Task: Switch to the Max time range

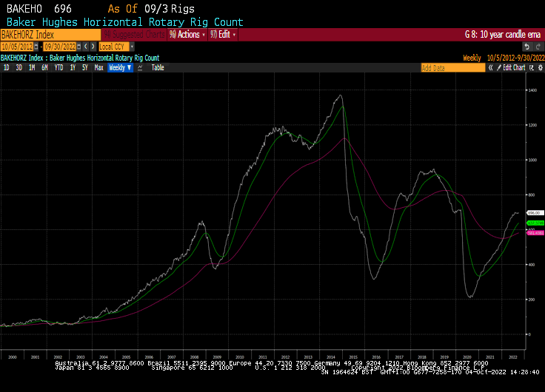Action: (98, 67)
